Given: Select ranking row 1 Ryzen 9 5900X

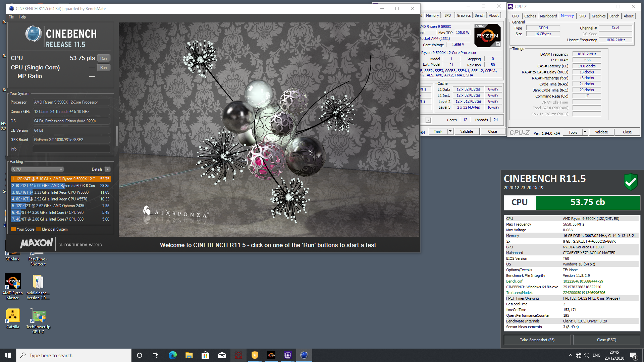Looking at the screenshot, I should point(61,179).
